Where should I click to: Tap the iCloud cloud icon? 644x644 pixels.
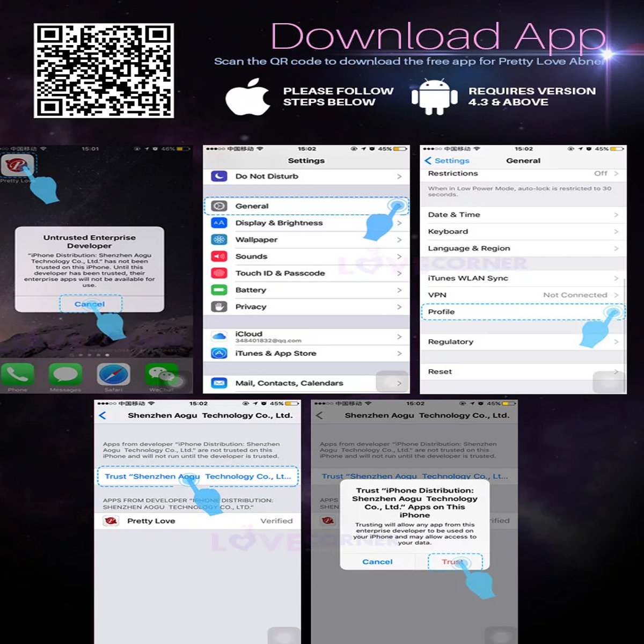(219, 336)
